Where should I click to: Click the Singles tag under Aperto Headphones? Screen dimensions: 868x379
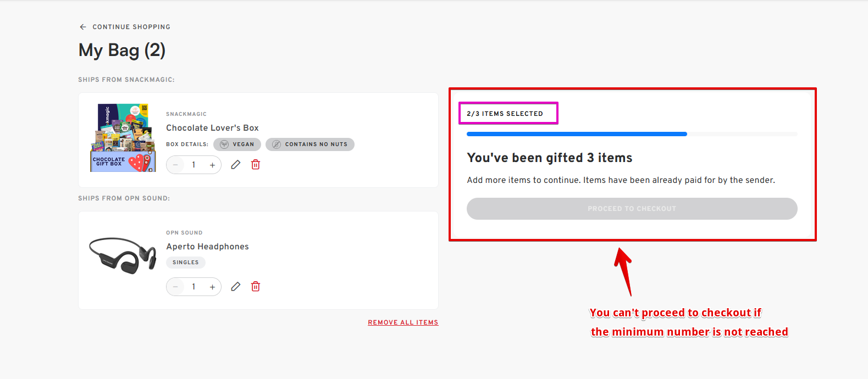(186, 263)
